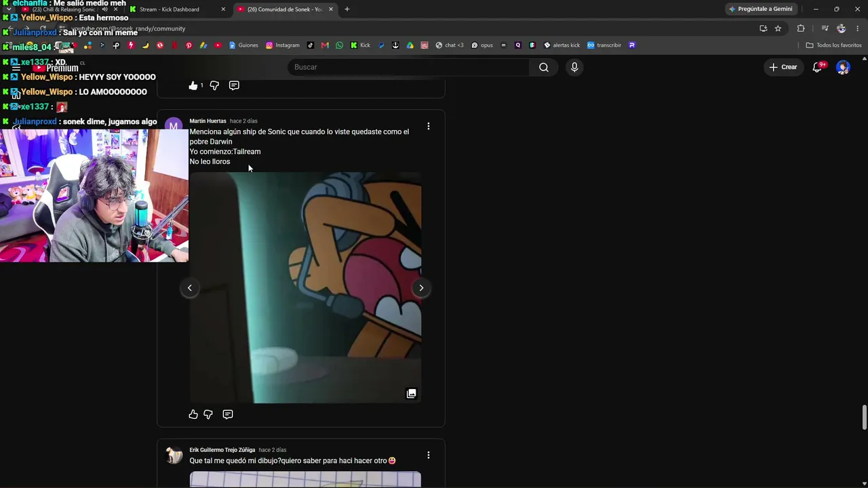Open the Google Drive bookmark icon
Viewport: 868px width, 488px height.
[410, 45]
